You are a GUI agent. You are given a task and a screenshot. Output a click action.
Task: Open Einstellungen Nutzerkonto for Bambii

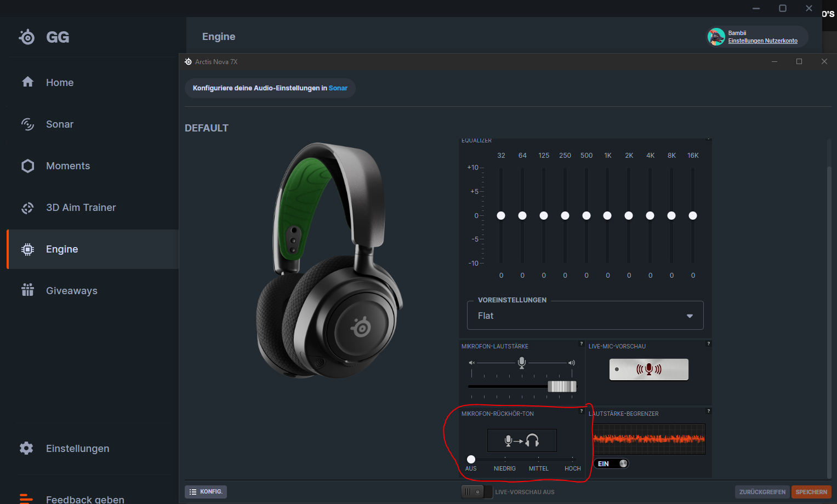click(762, 41)
